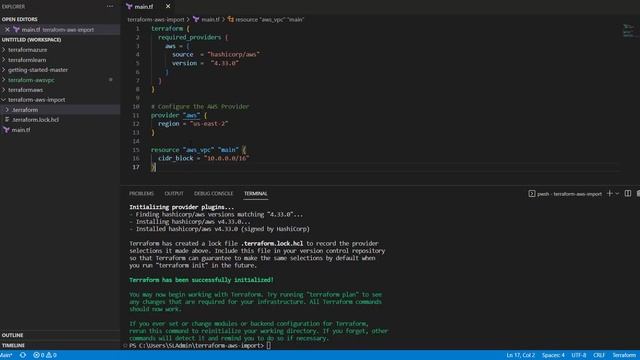Screen dimensions: 640x360
Task: Click main.tf breadcrumb segment
Action: 210,19
